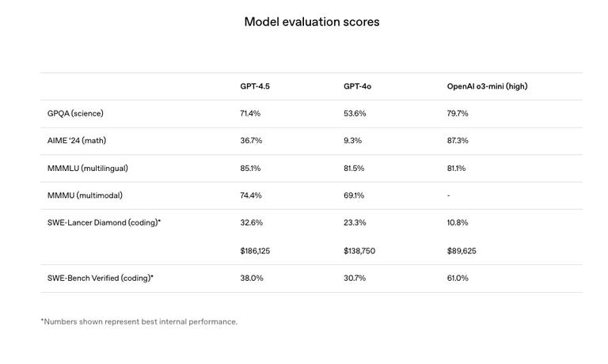Select the 9.3% AIME score for GPT-4o
The width and height of the screenshot is (608, 364).
tap(352, 141)
